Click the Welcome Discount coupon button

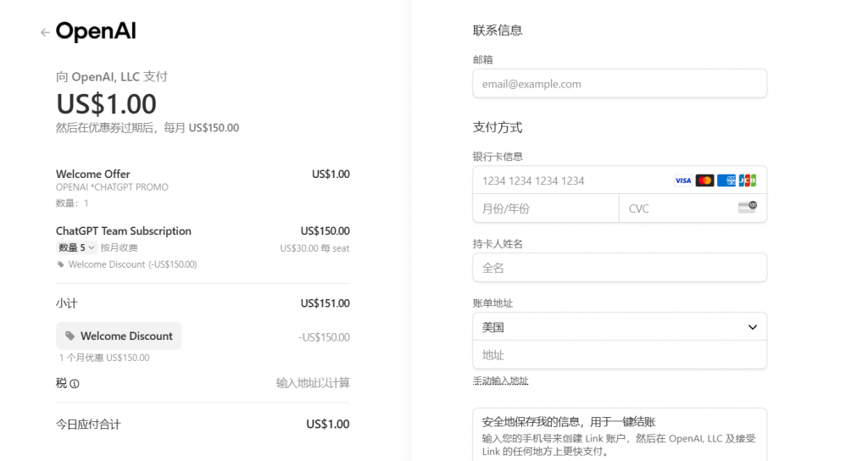point(119,336)
